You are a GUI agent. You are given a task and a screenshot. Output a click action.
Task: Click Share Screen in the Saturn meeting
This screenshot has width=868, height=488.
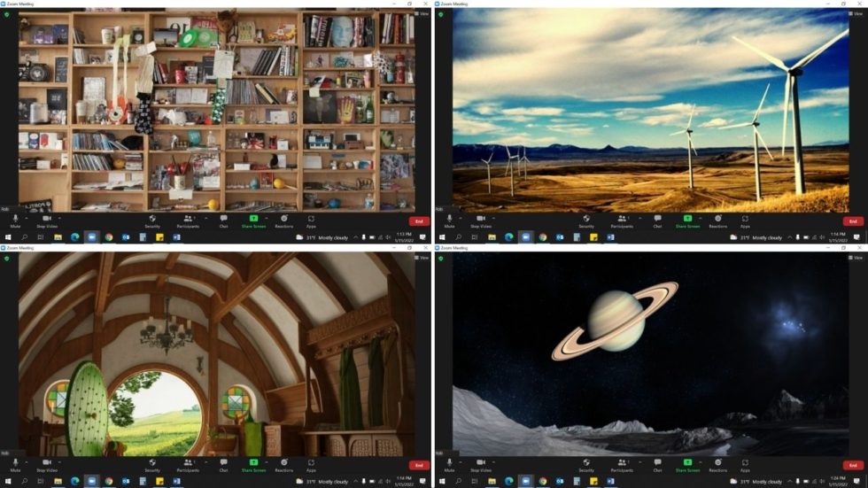[687, 464]
